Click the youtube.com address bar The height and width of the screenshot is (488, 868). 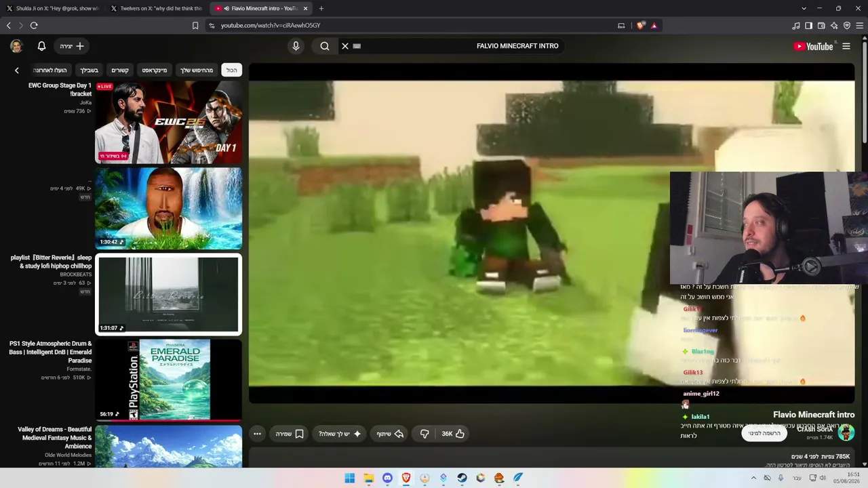click(407, 26)
